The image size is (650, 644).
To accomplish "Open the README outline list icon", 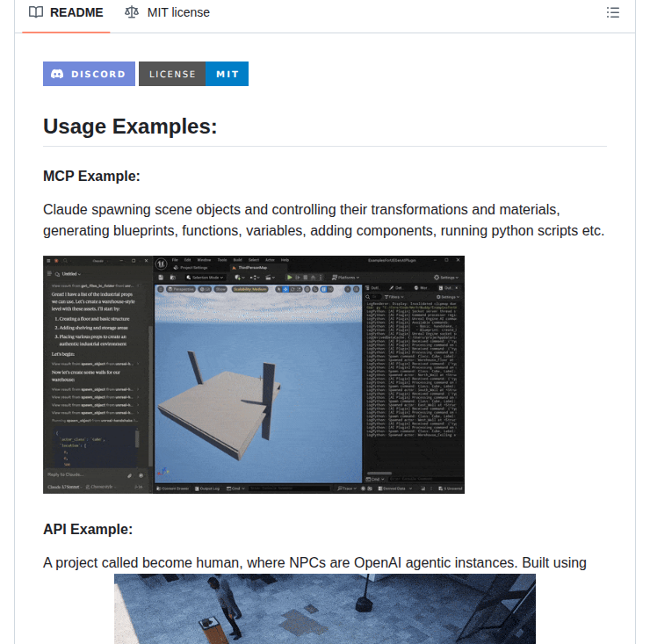I will tap(613, 13).
